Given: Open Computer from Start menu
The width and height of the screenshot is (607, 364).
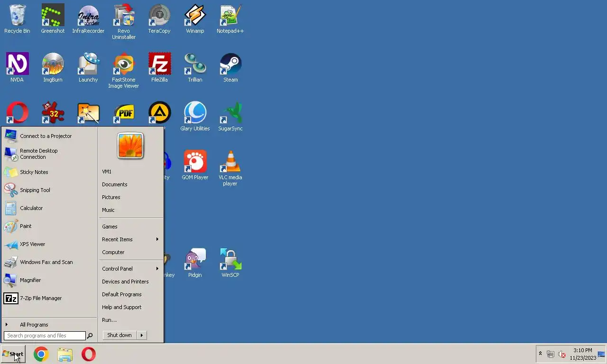Looking at the screenshot, I should [x=131, y=252].
